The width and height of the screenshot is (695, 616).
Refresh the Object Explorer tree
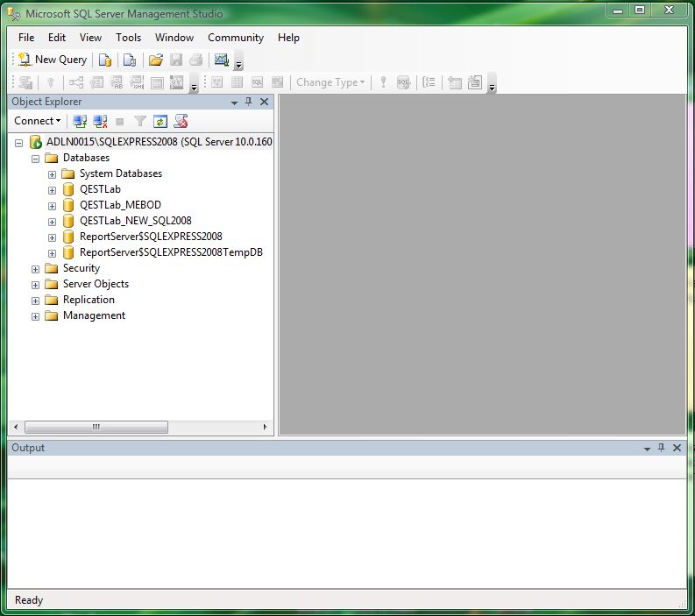160,121
